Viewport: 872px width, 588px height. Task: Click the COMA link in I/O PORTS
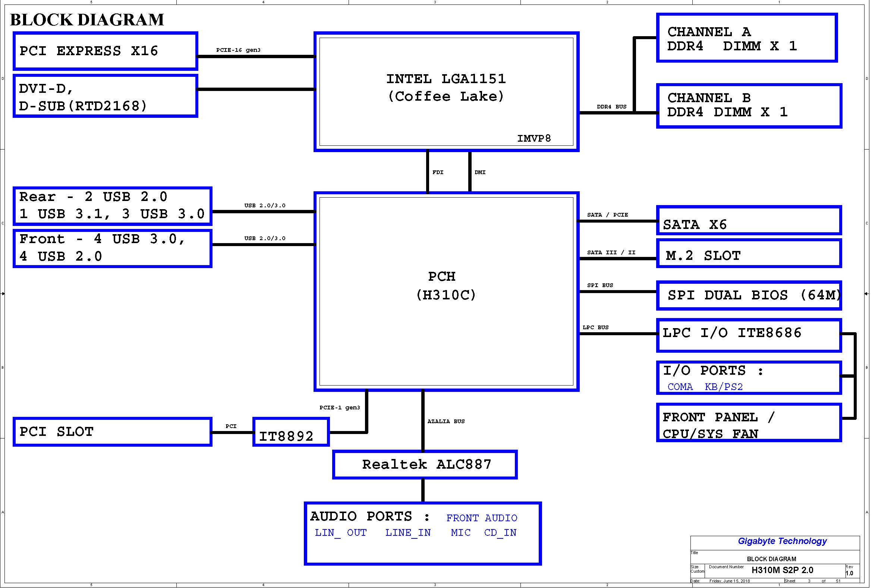[680, 387]
